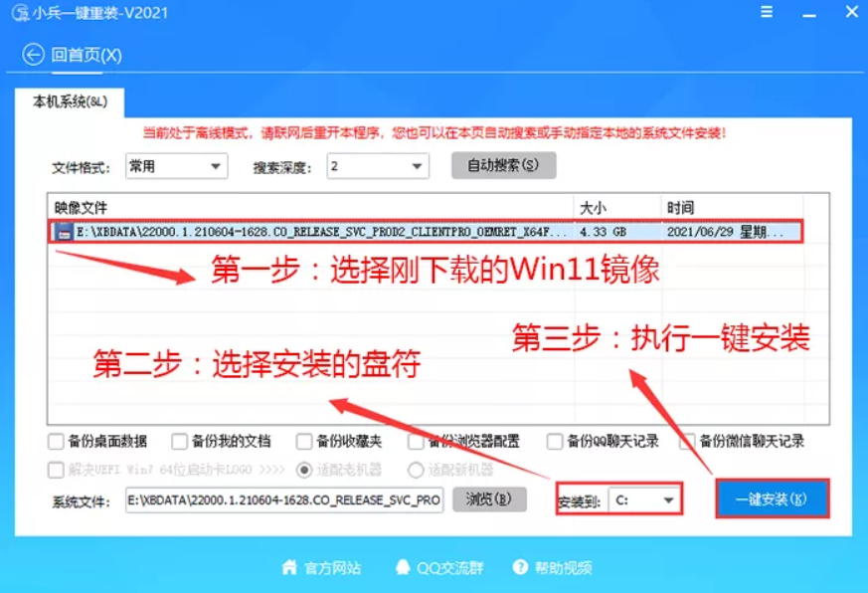This screenshot has width=868, height=593.
Task: Click the 自动搜索 button
Action: pos(503,165)
